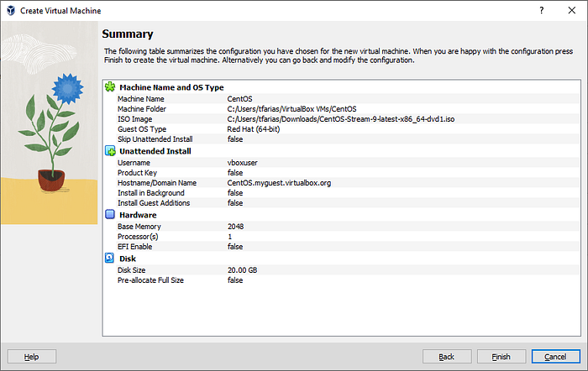
Task: Select the Unattended Install section header
Action: click(155, 151)
